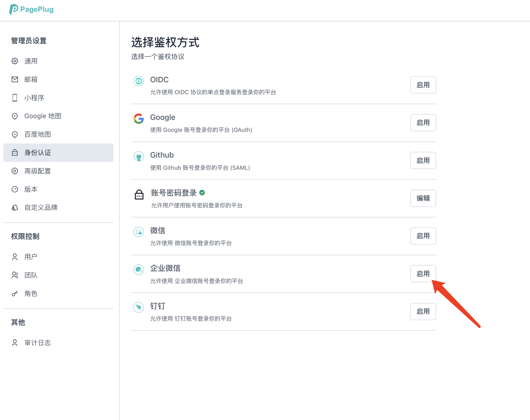530x420 pixels.
Task: Edit 账号密码登录 with 编辑 button
Action: [423, 198]
